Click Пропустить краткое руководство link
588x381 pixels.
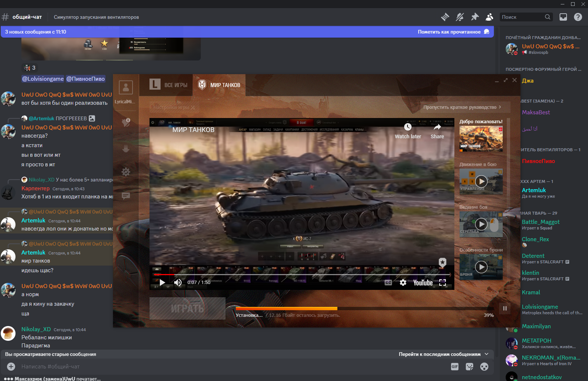point(462,107)
